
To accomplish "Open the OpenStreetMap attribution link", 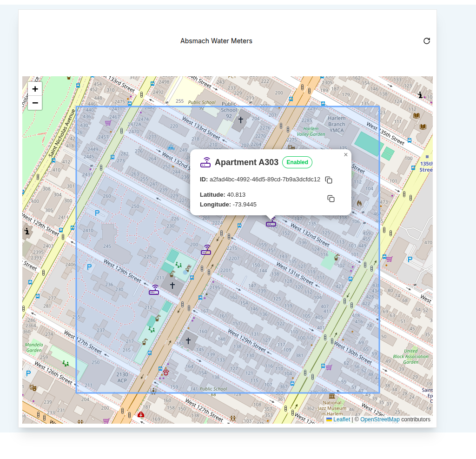I will pos(379,419).
